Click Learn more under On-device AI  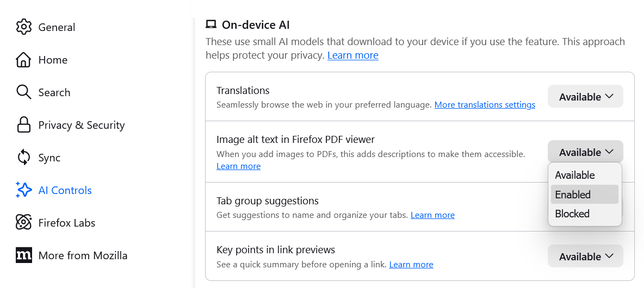(x=352, y=55)
